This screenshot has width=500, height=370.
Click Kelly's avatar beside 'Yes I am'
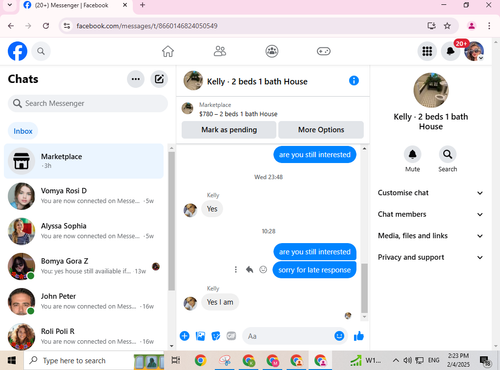pos(190,303)
